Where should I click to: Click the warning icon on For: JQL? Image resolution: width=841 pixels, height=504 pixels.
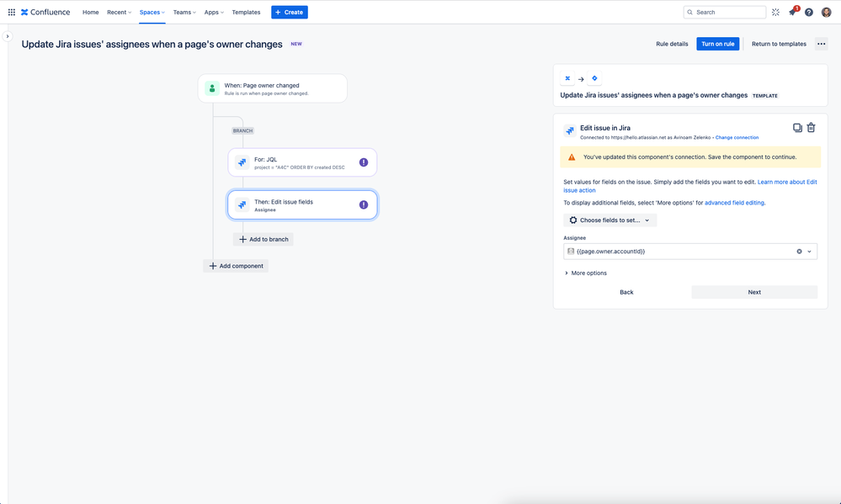click(x=364, y=162)
